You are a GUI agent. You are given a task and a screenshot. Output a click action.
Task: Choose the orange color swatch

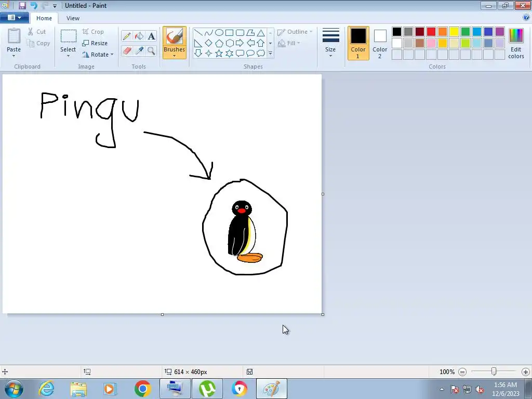(x=443, y=32)
